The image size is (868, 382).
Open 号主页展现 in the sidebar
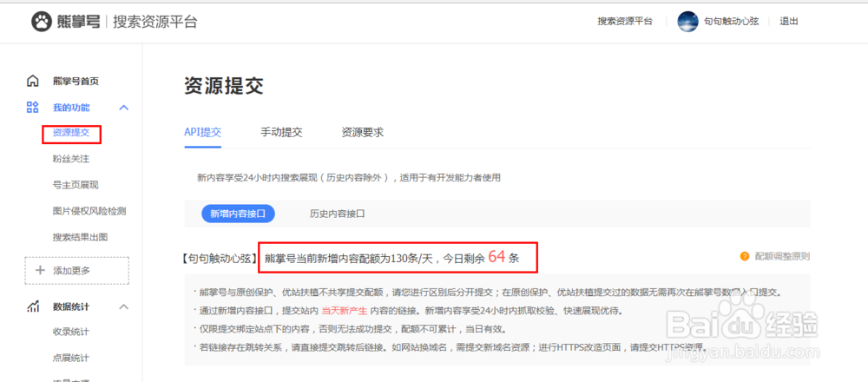(x=76, y=185)
